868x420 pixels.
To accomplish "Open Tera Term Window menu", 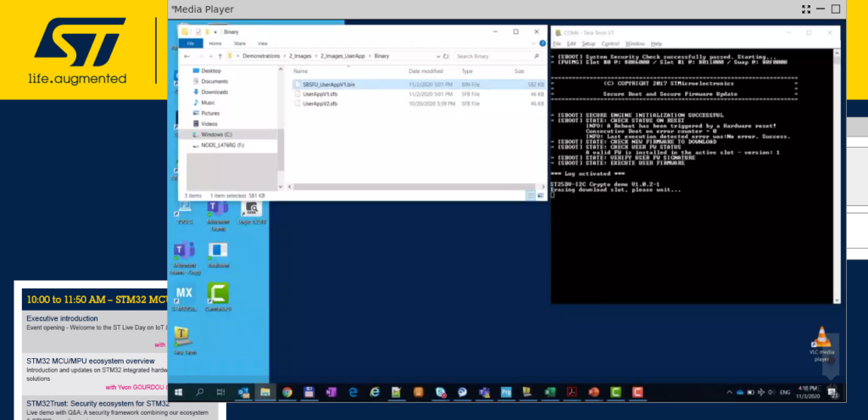I will click(634, 44).
